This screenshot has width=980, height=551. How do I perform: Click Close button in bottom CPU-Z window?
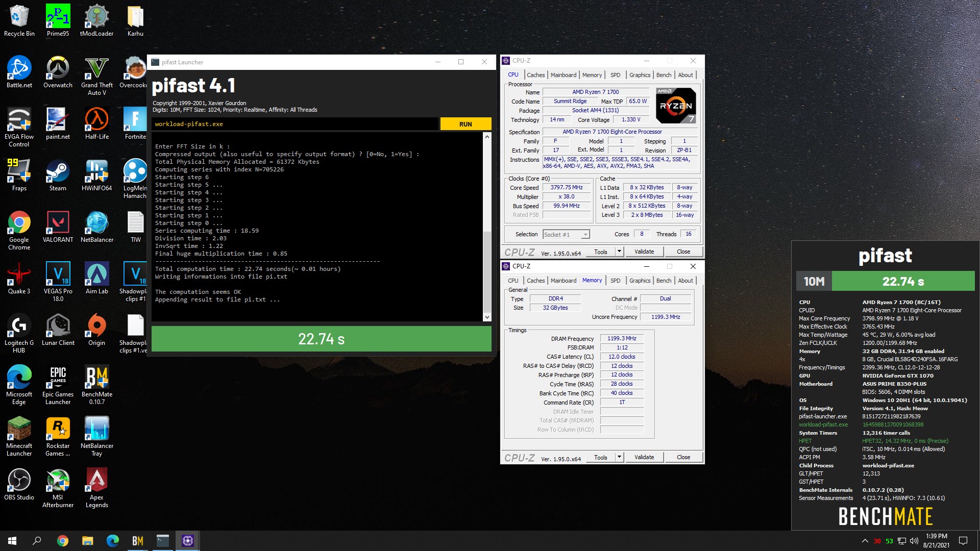683,457
